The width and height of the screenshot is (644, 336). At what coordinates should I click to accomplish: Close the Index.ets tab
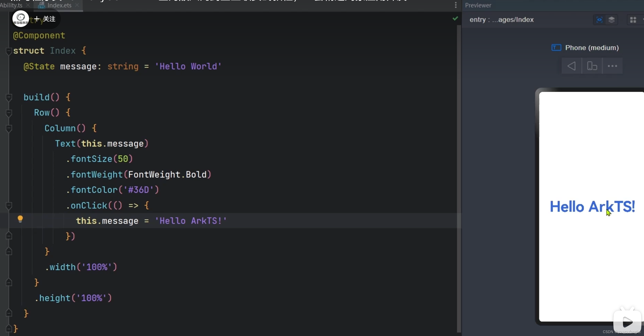(x=77, y=5)
